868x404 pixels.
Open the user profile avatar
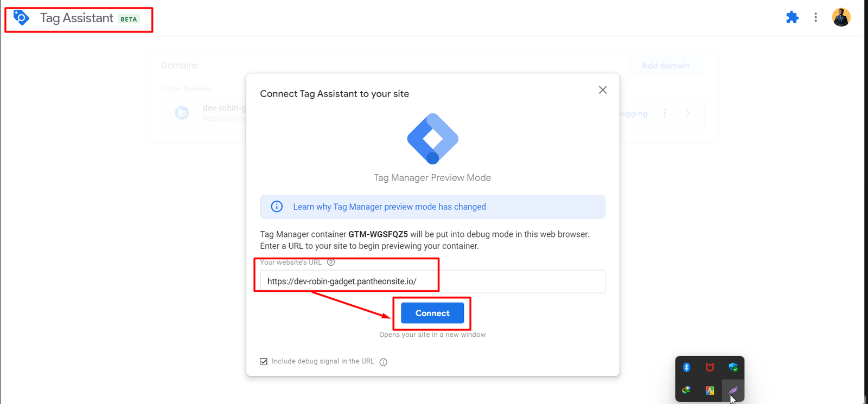click(x=841, y=17)
